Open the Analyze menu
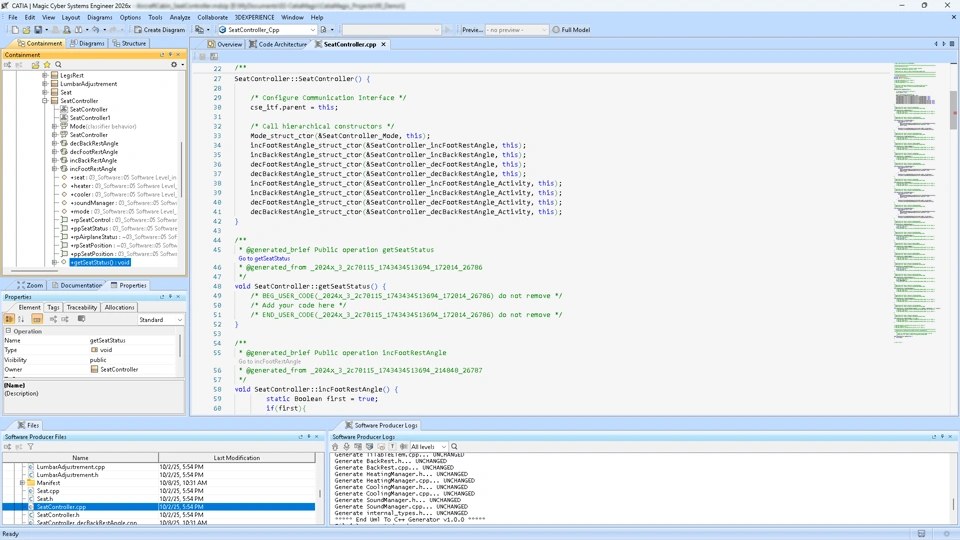 tap(180, 17)
